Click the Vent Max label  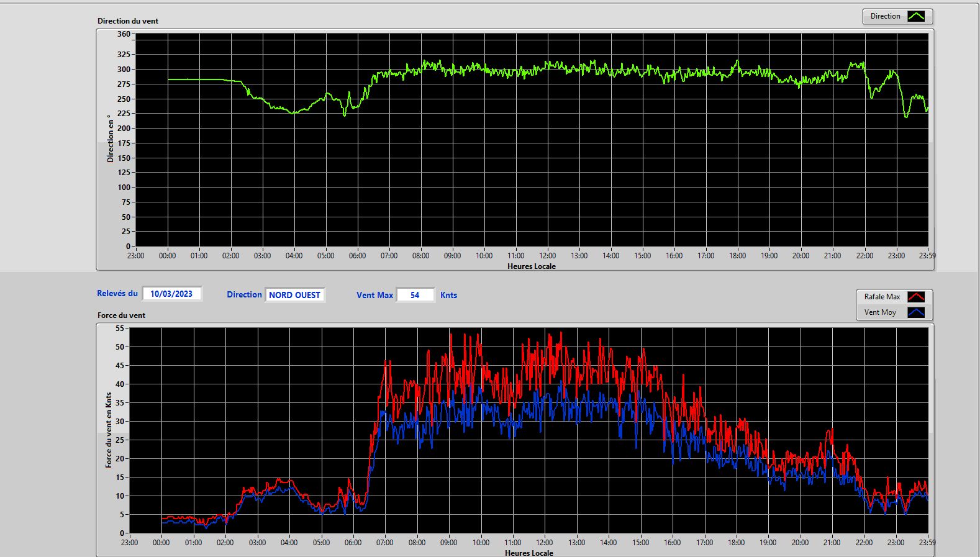pyautogui.click(x=374, y=295)
